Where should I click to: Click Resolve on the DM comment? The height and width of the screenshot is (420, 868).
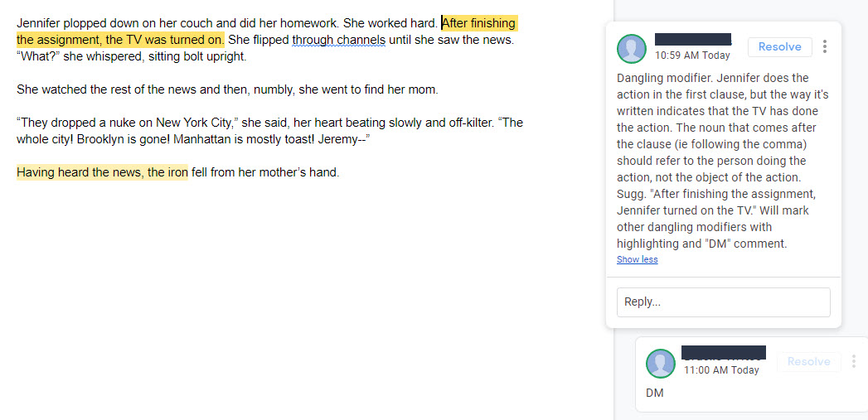(809, 361)
